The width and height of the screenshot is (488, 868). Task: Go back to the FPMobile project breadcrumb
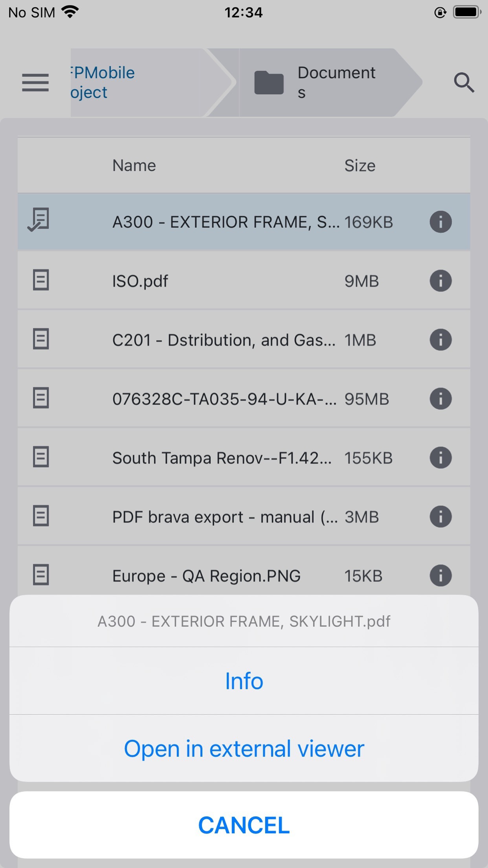click(152, 83)
